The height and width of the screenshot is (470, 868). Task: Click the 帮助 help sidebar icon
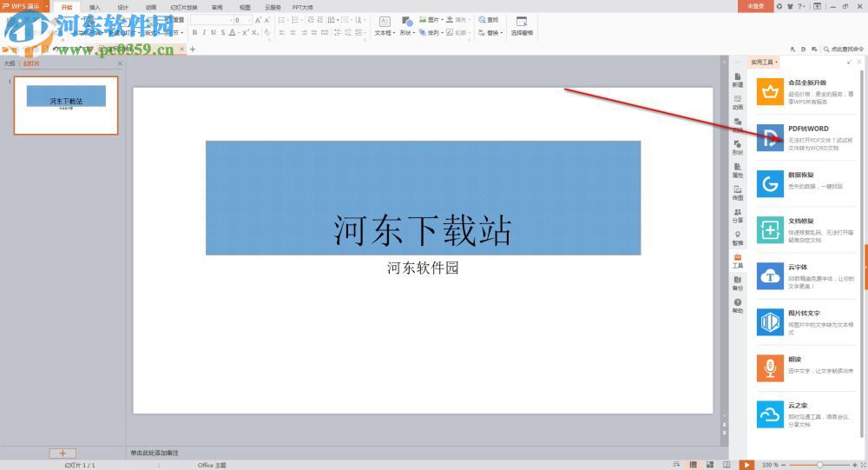[x=738, y=306]
